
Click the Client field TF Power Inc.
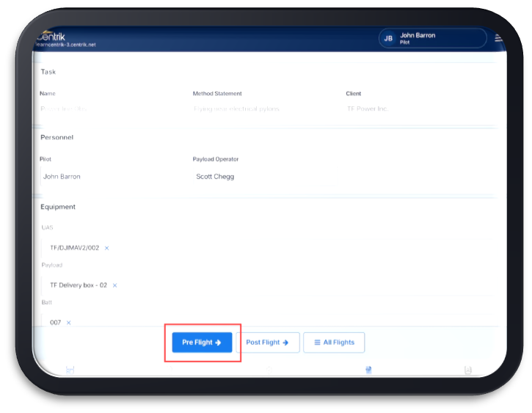(x=368, y=109)
